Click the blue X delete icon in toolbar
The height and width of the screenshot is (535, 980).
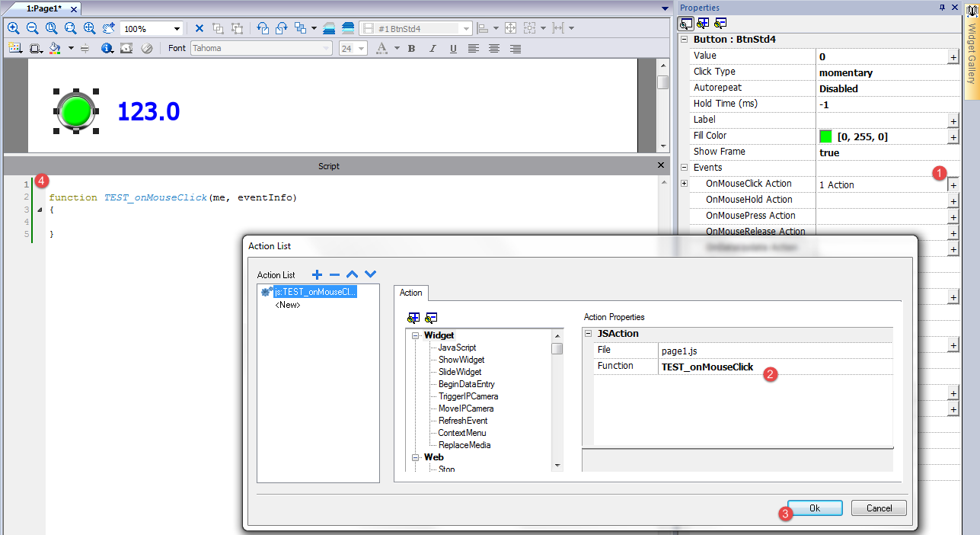pyautogui.click(x=200, y=28)
